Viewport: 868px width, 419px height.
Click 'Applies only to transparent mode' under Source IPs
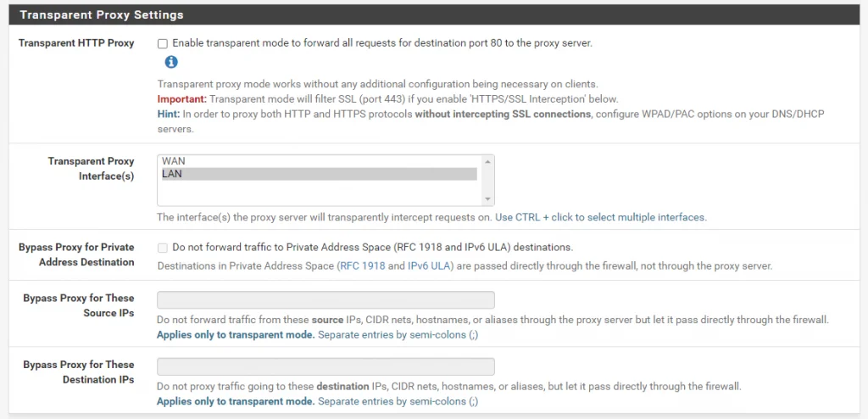(x=236, y=335)
